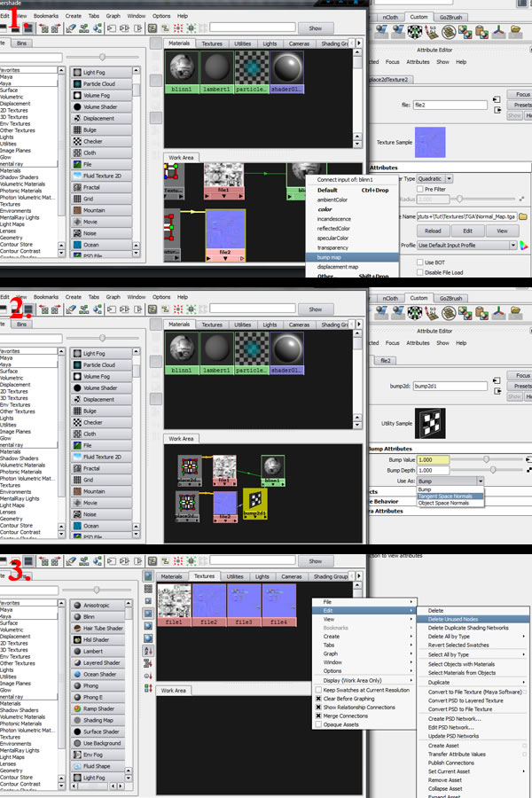Choose Delete Duplicate Shading Networks

(473, 628)
